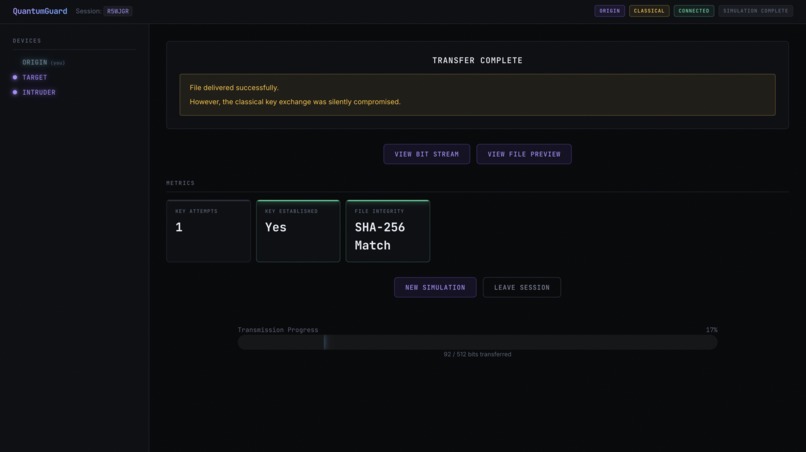Image resolution: width=806 pixels, height=452 pixels.
Task: Open View Bit Stream
Action: click(426, 154)
